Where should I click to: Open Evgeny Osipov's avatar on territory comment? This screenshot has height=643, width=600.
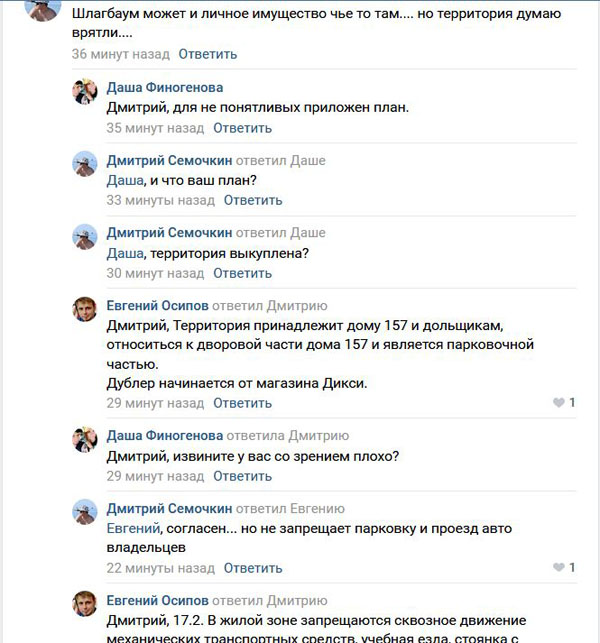pos(85,309)
